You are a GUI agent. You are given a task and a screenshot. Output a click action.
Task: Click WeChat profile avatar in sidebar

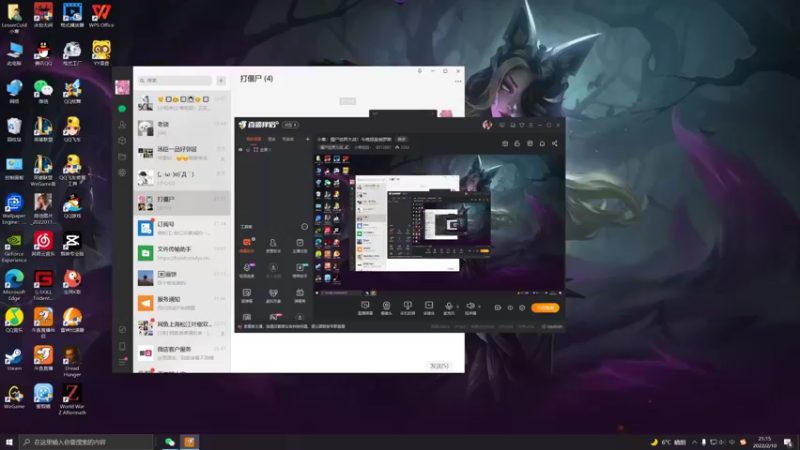tap(122, 87)
